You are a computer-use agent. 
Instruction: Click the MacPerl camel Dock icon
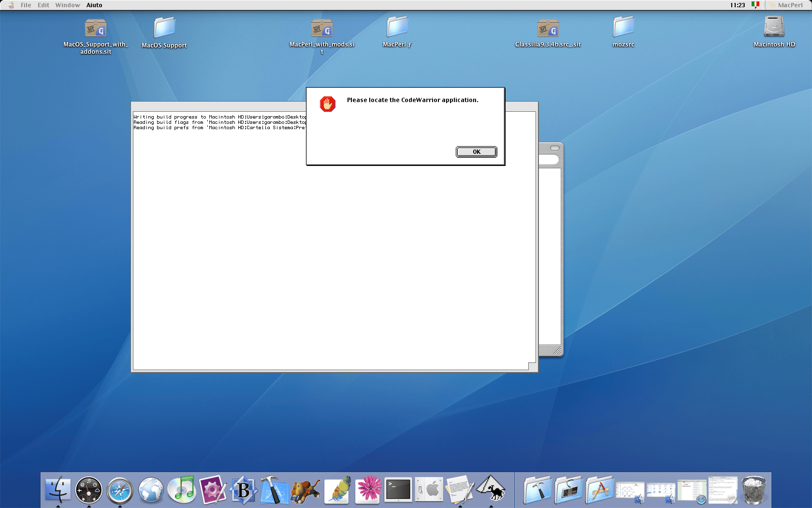tap(491, 489)
